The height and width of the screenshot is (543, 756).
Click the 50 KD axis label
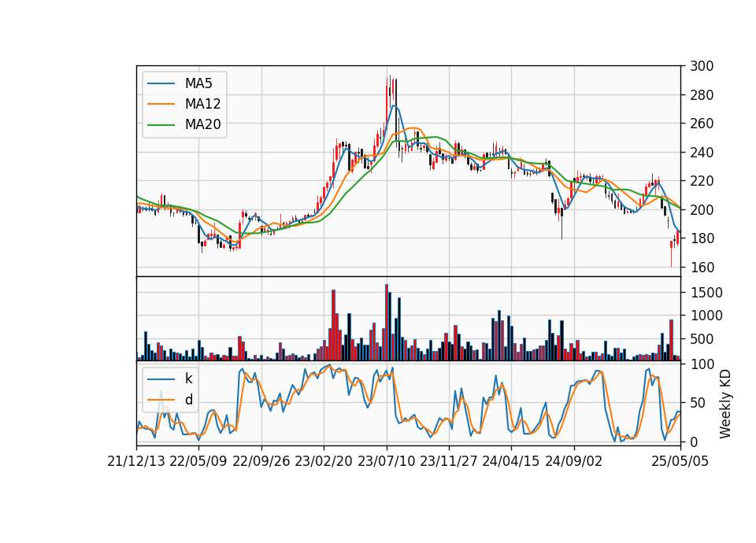[698, 403]
